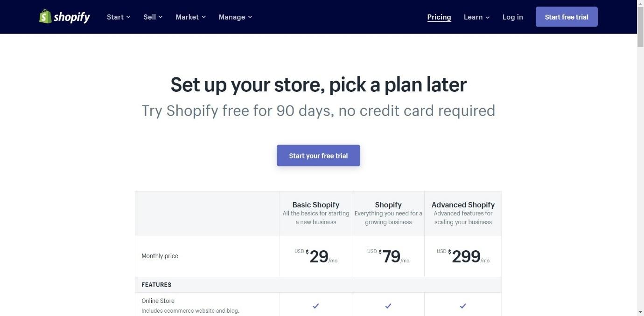Click Basic Shopify online store checkmark

click(315, 306)
